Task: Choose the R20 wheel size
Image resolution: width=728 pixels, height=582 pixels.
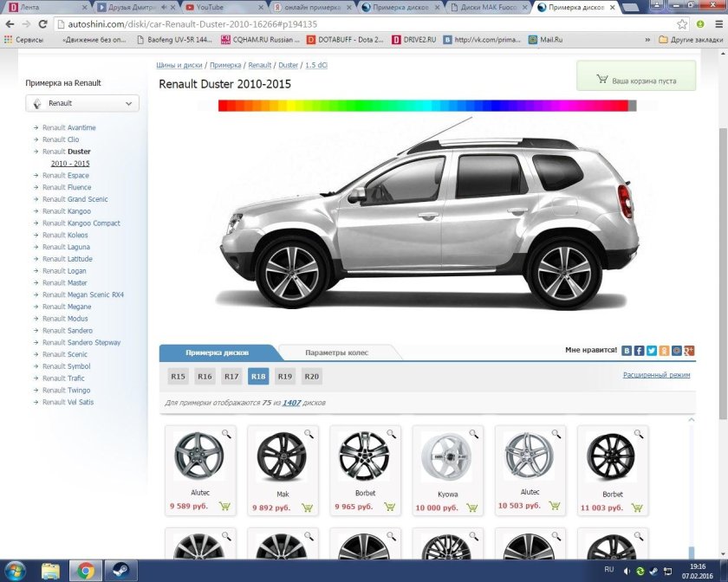Action: point(311,377)
